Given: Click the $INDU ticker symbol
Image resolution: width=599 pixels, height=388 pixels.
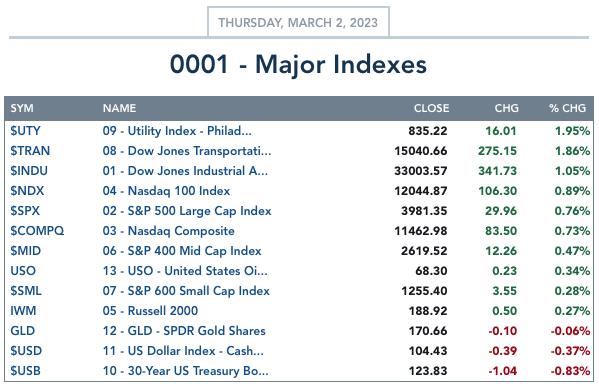Looking at the screenshot, I should tap(29, 171).
